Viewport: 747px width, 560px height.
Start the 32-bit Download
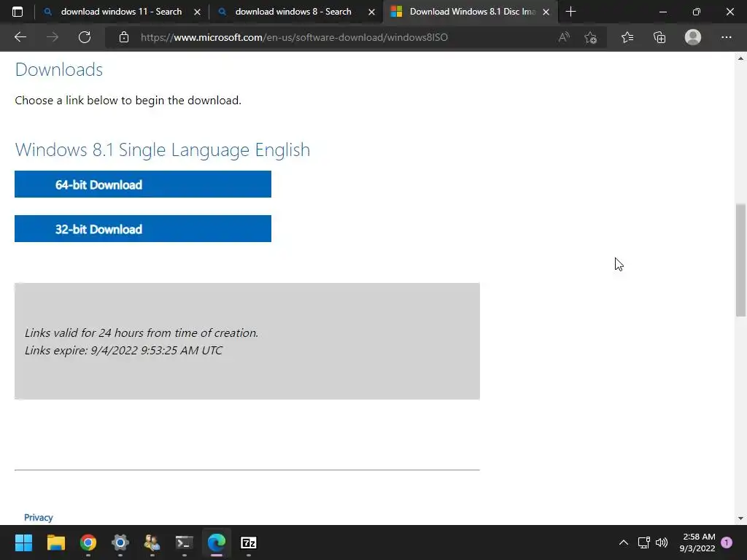pyautogui.click(x=143, y=228)
